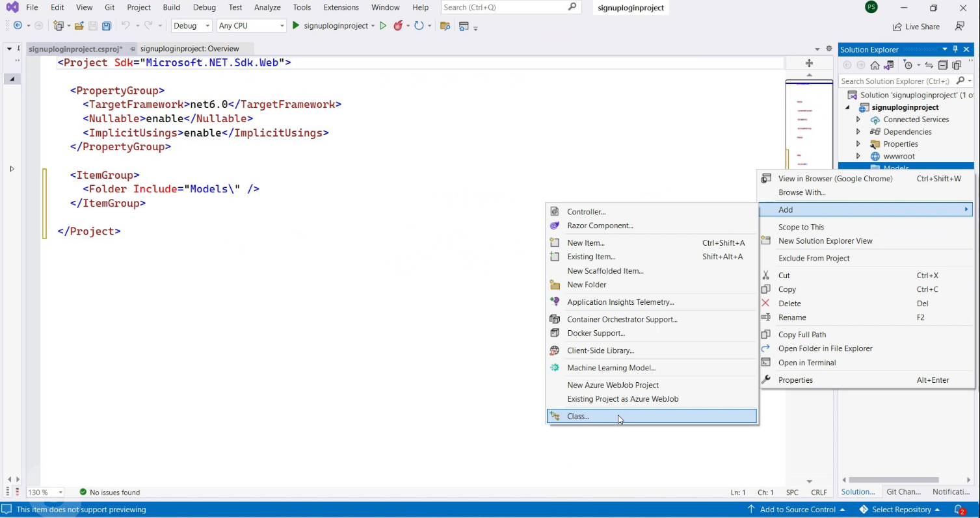Viewport: 980px width, 518px height.
Task: Open the Debug configuration dropdown
Action: [191, 26]
